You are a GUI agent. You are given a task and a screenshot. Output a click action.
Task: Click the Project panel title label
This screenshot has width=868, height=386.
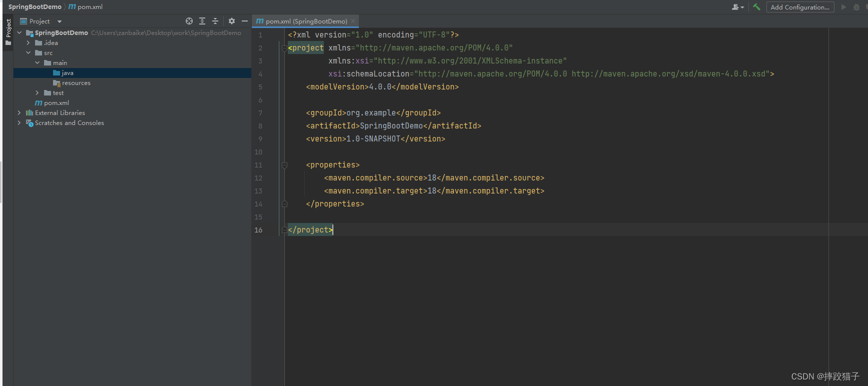40,21
